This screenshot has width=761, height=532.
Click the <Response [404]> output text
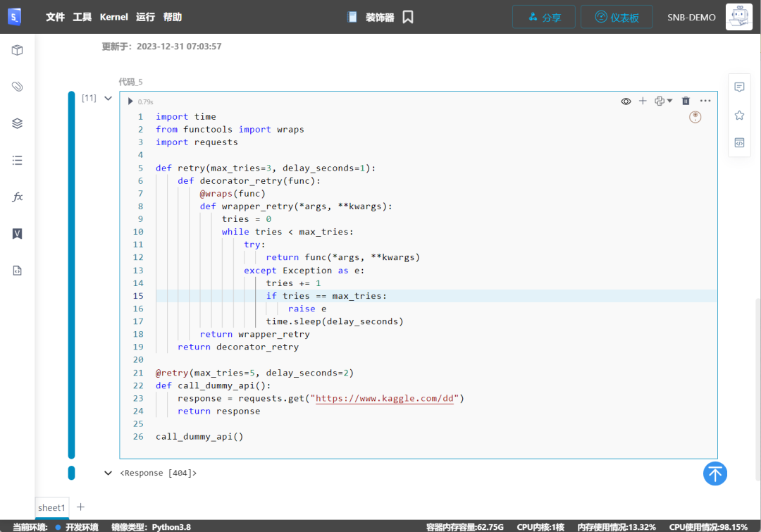pos(159,473)
